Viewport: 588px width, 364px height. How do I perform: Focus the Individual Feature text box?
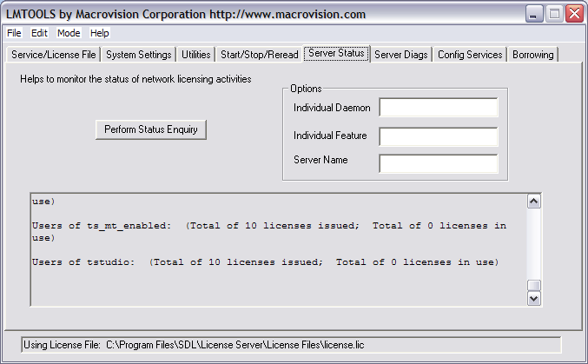pyautogui.click(x=438, y=136)
